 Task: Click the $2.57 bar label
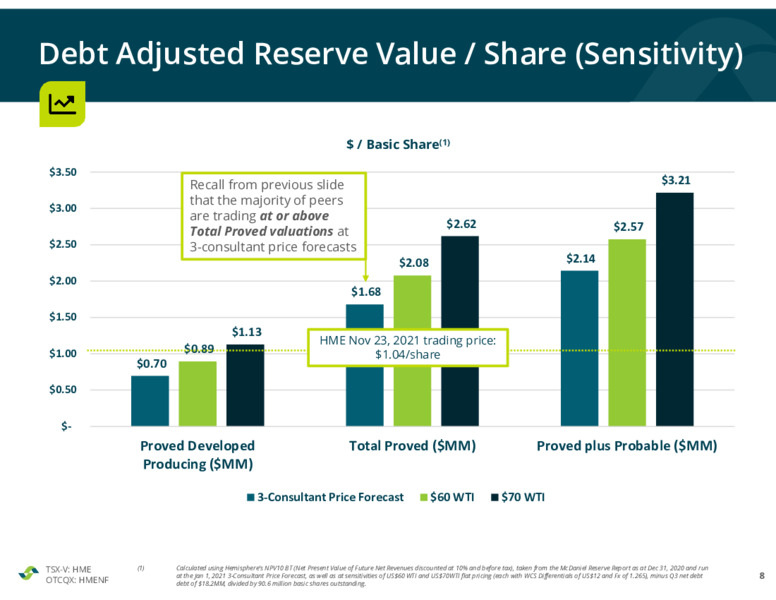629,227
